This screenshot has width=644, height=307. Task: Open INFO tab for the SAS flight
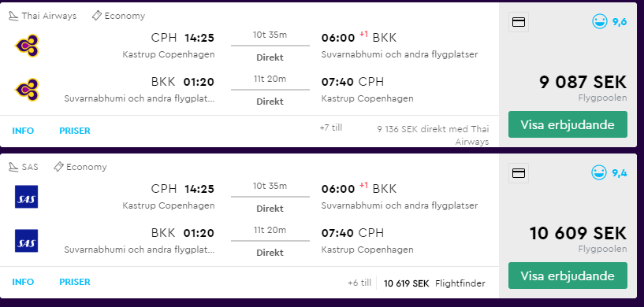[x=23, y=282]
